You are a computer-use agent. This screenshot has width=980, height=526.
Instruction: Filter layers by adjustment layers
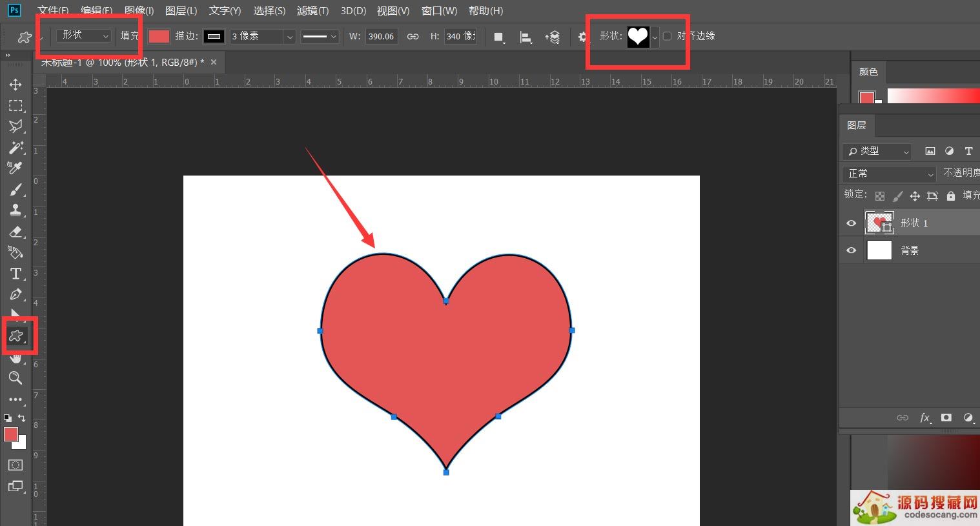click(x=949, y=151)
